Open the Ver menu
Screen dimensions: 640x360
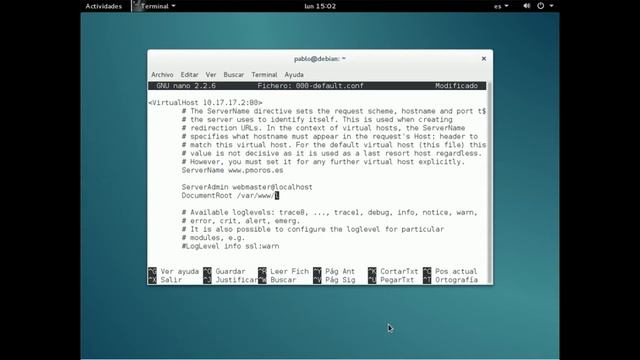coord(211,75)
